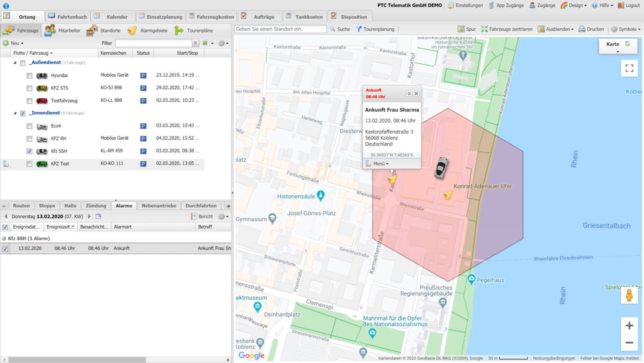This screenshot has width=644, height=363.
Task: Click the Spur track icon
Action: 461,29
